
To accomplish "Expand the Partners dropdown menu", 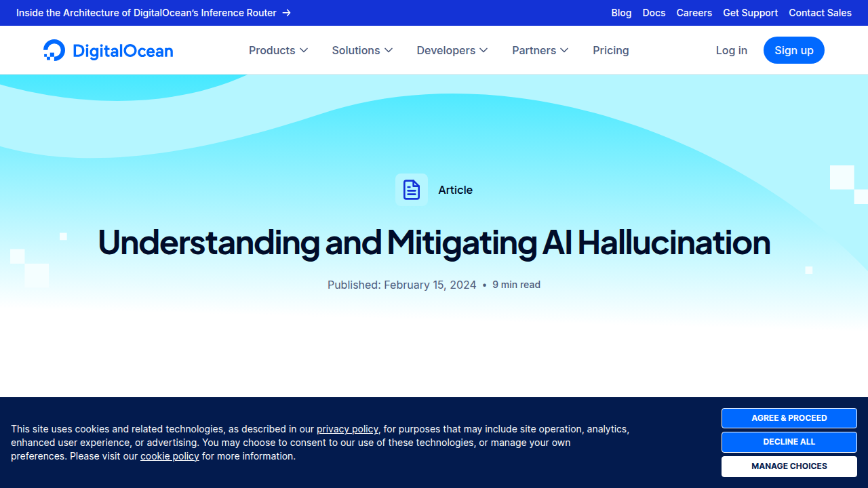I will pyautogui.click(x=540, y=50).
